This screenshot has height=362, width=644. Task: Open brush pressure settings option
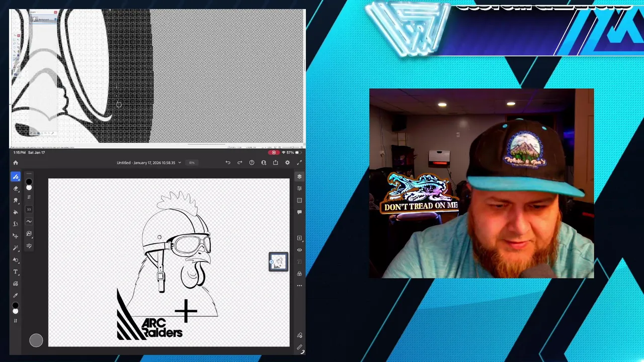[29, 234]
